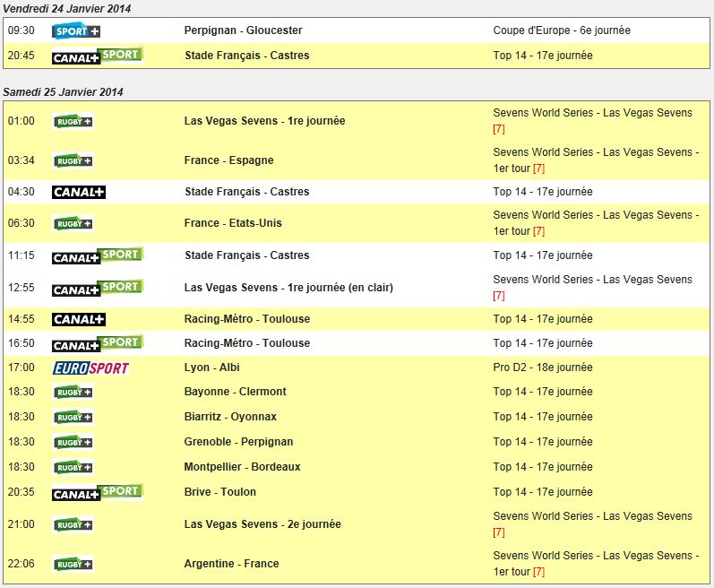This screenshot has width=714, height=588.
Task: Select Racing-Métro - Toulouse at 16:50
Action: pos(246,343)
